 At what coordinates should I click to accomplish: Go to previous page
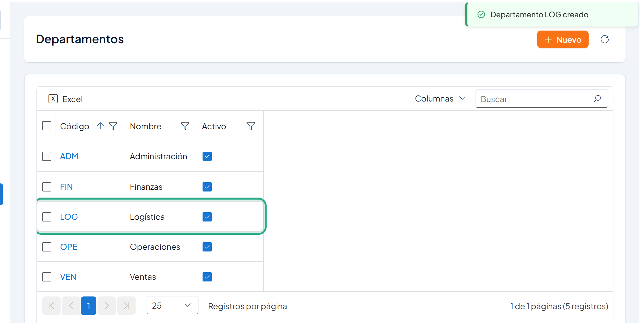[71, 305]
